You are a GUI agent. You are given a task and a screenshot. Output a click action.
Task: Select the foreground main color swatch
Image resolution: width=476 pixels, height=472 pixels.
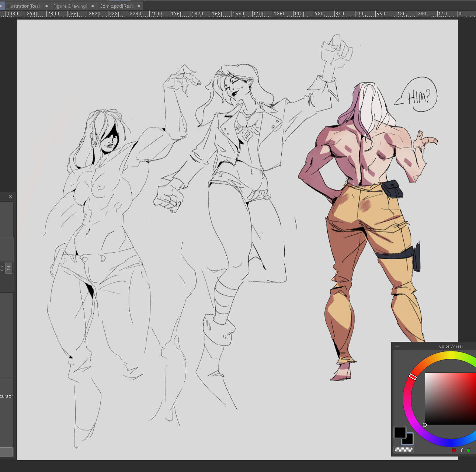pos(400,433)
